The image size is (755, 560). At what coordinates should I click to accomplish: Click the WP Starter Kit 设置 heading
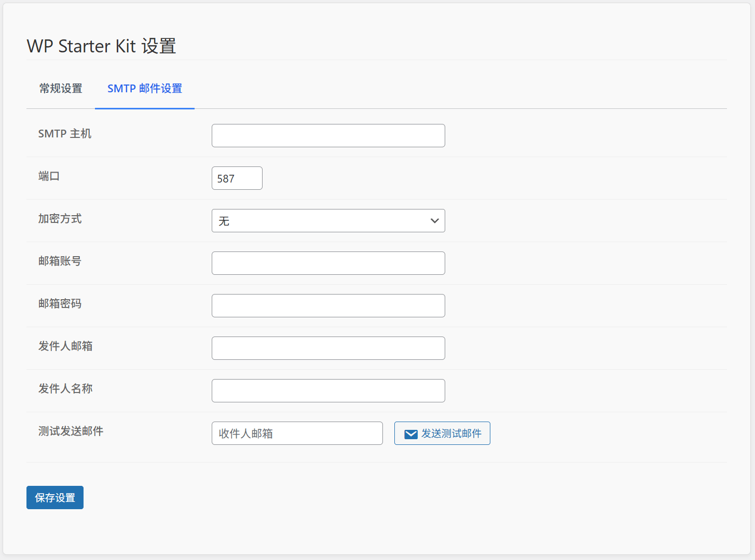point(101,46)
